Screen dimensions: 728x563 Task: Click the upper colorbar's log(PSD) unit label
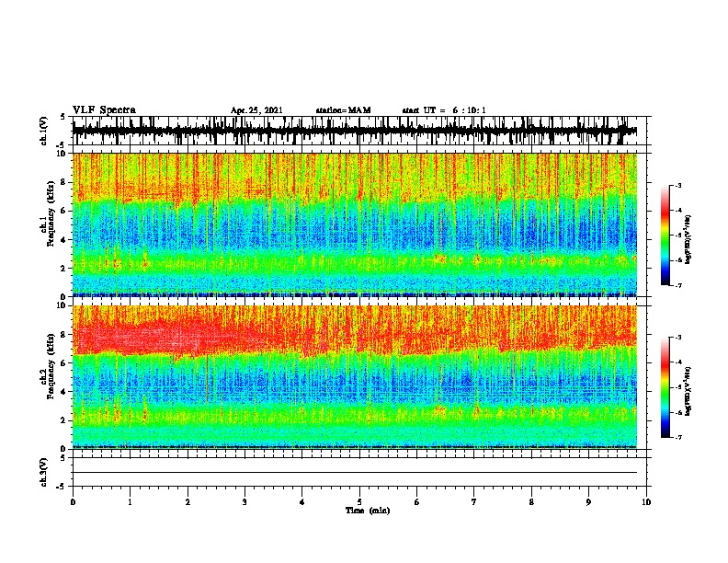point(688,239)
